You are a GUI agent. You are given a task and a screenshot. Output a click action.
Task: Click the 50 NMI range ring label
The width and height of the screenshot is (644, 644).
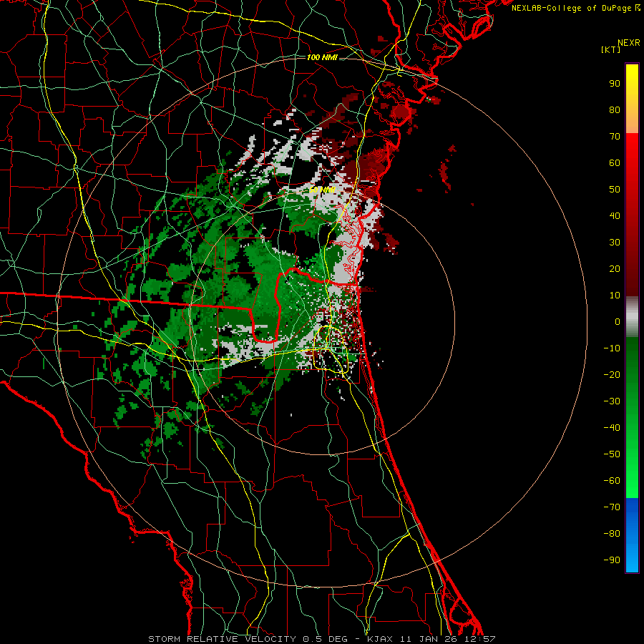click(322, 190)
